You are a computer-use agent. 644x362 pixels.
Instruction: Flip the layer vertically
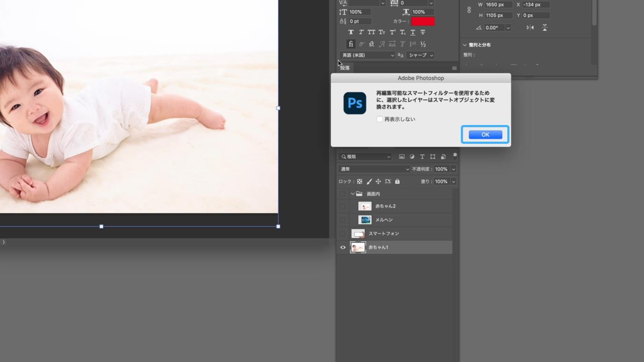tap(545, 28)
